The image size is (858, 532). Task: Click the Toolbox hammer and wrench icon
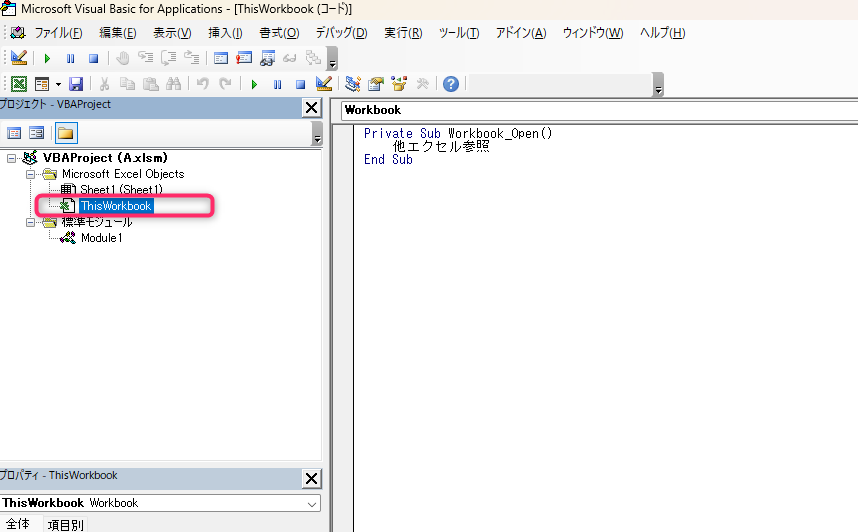pyautogui.click(x=422, y=84)
